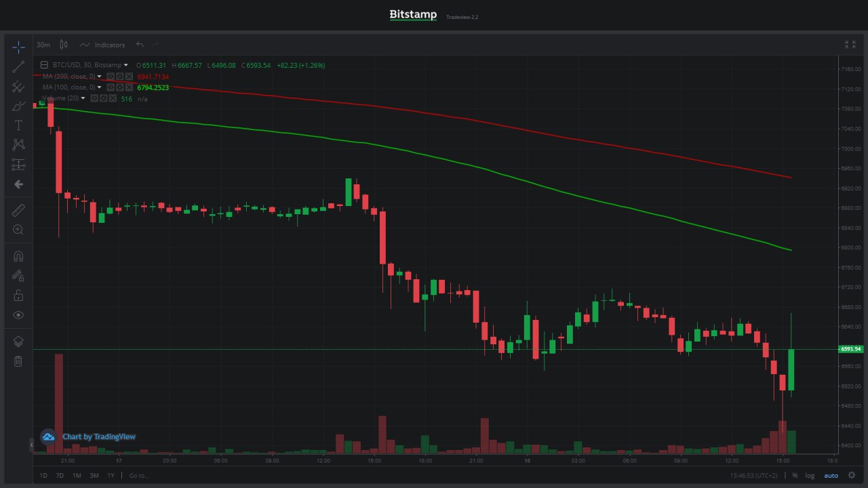Screen dimensions: 868x488
Task: Show the object tree layers icon
Action: (x=18, y=342)
